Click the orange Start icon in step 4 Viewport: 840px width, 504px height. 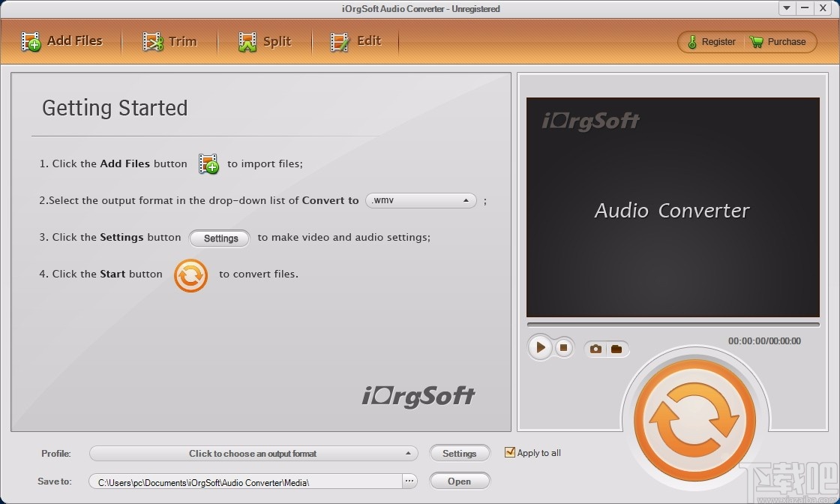(x=190, y=276)
